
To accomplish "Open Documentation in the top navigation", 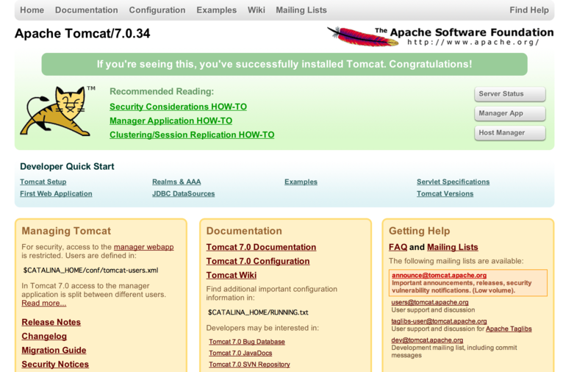I will click(87, 10).
